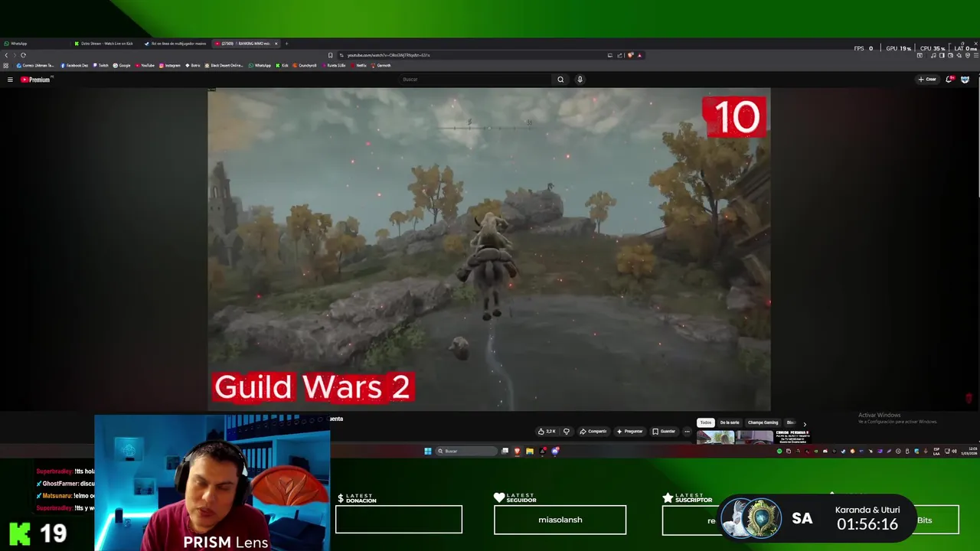The height and width of the screenshot is (551, 980).
Task: Select the Todos filter chip
Action: [x=706, y=422]
